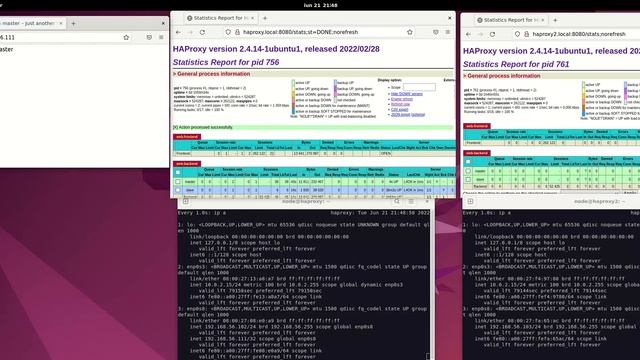This screenshot has height=360, width=640.
Task: Click the 'master' server name in the haproxy.local table
Action: click(x=190, y=182)
